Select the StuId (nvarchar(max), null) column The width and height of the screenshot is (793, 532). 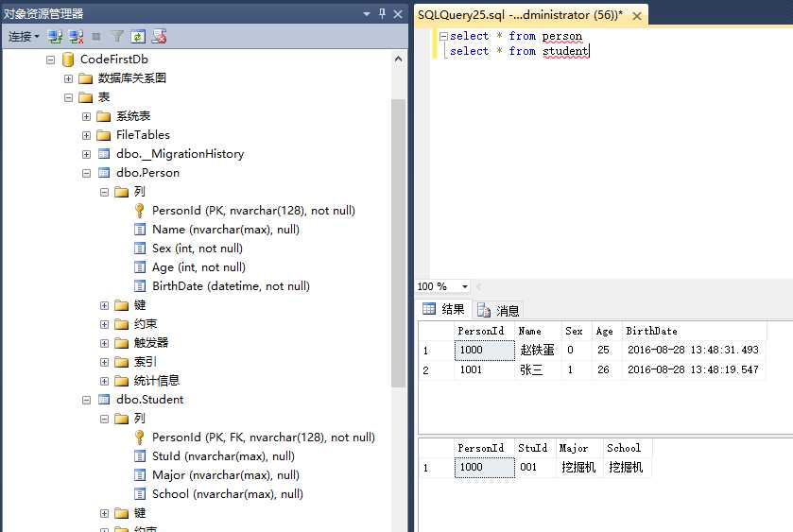coord(223,456)
